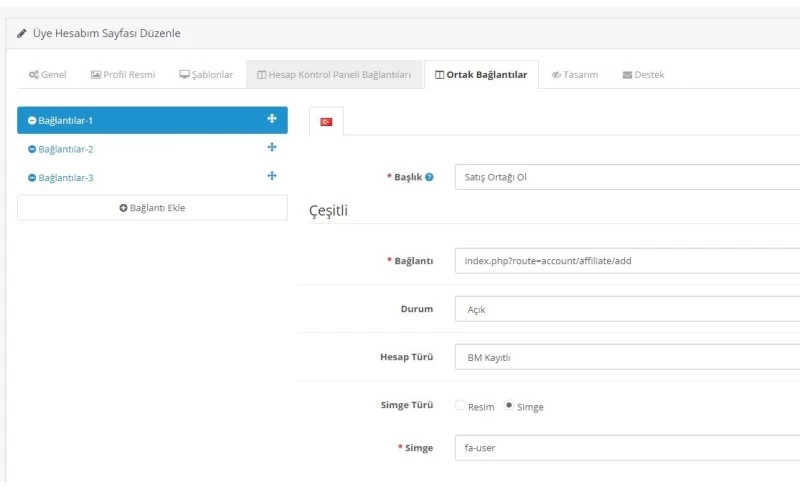Click the gears icon on Genel tab

click(34, 75)
